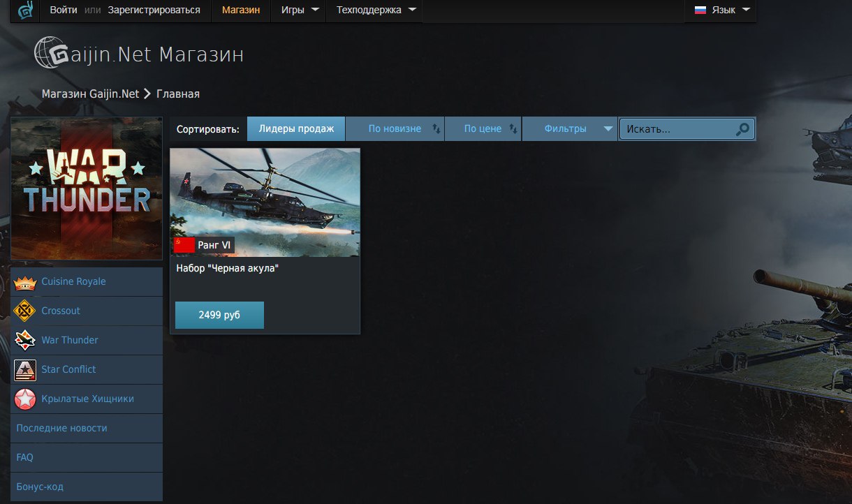Click the Крылатые Хищники star icon
The height and width of the screenshot is (504, 852).
click(x=25, y=399)
